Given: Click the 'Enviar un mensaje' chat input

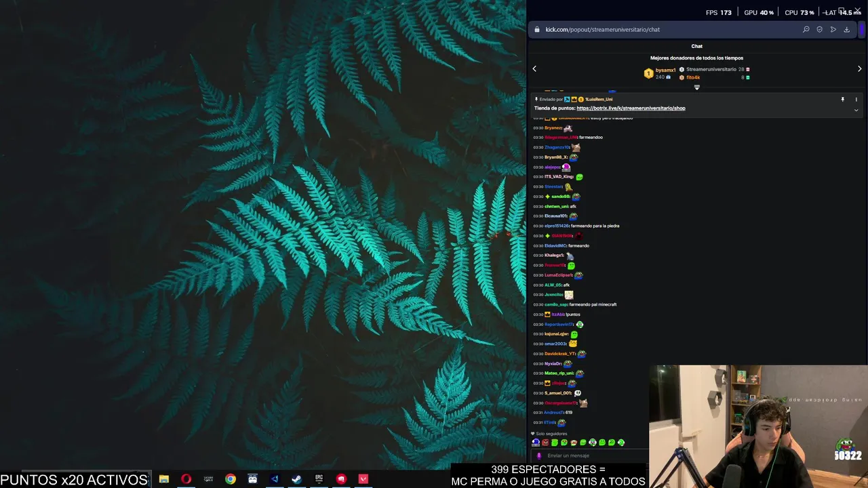Looking at the screenshot, I should [590, 455].
